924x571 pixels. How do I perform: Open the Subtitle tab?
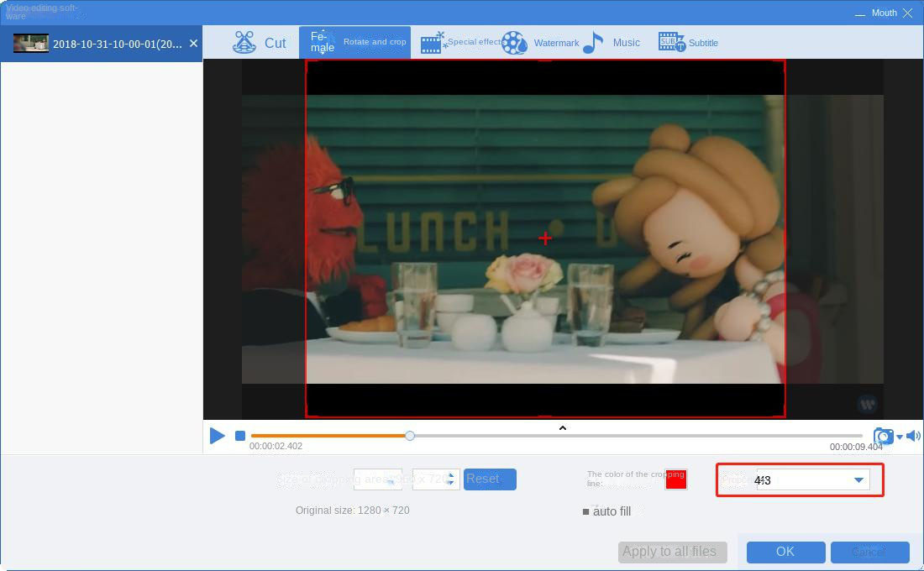point(688,43)
